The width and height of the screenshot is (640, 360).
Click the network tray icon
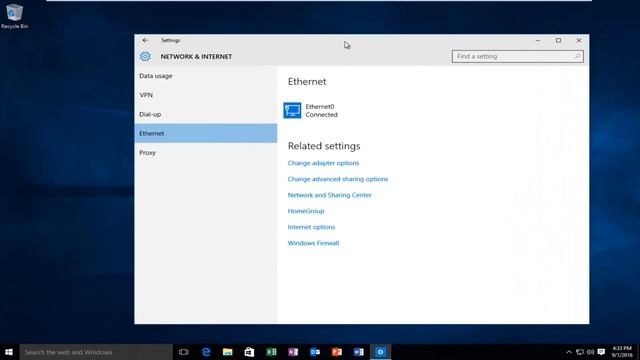point(580,352)
